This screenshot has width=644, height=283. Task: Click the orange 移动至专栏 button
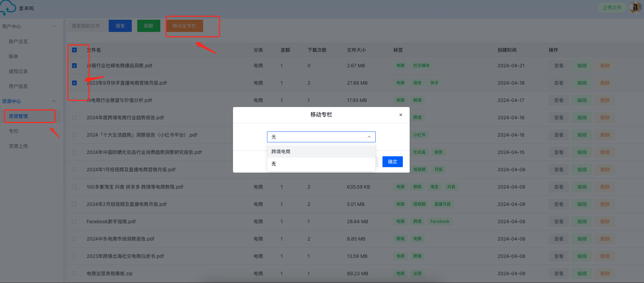click(x=184, y=26)
